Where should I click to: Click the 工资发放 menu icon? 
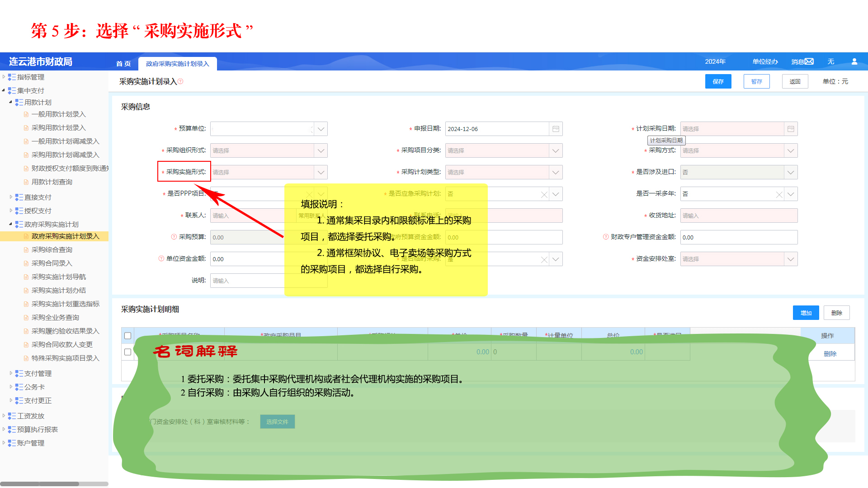(x=12, y=416)
